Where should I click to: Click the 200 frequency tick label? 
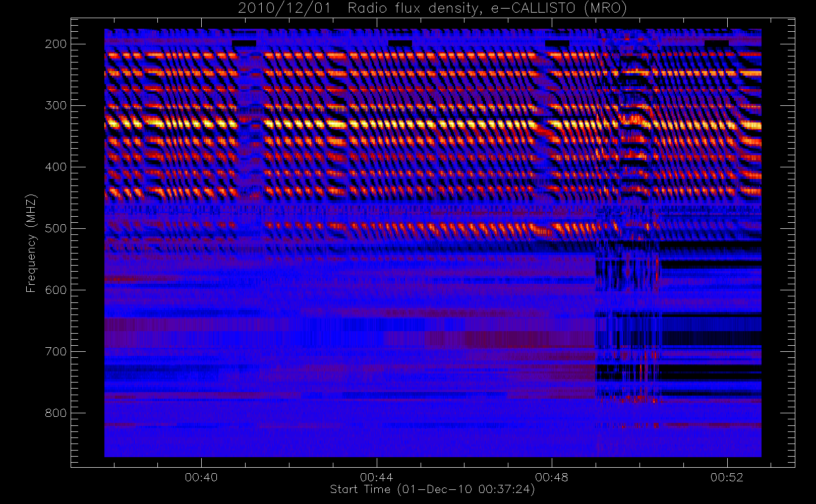click(x=55, y=44)
